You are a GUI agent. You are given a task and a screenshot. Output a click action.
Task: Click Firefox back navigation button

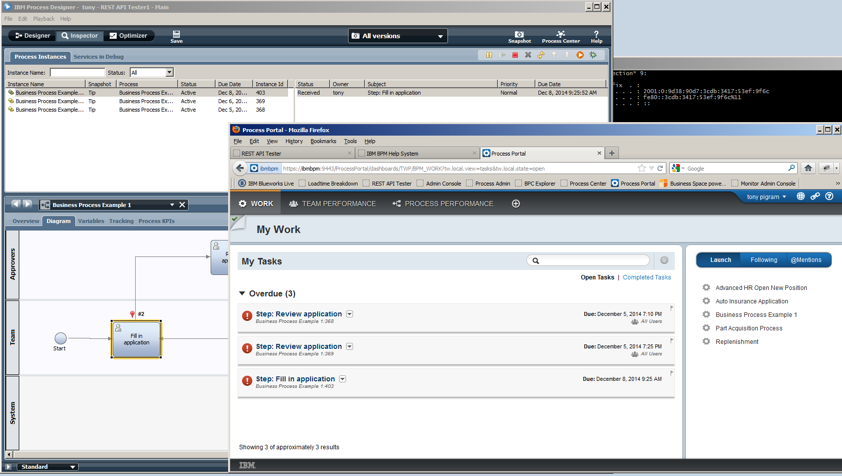click(240, 168)
